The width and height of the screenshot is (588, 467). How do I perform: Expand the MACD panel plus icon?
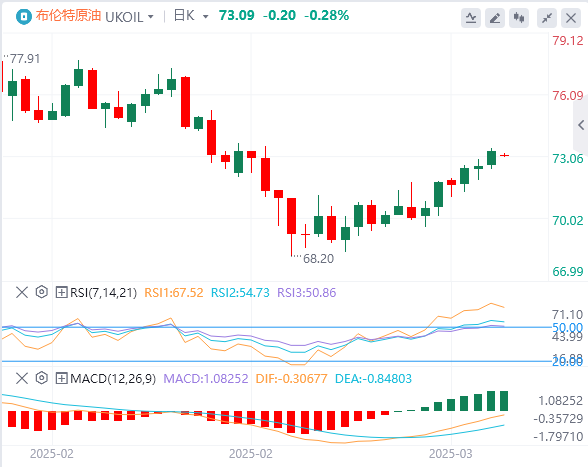coord(61,378)
